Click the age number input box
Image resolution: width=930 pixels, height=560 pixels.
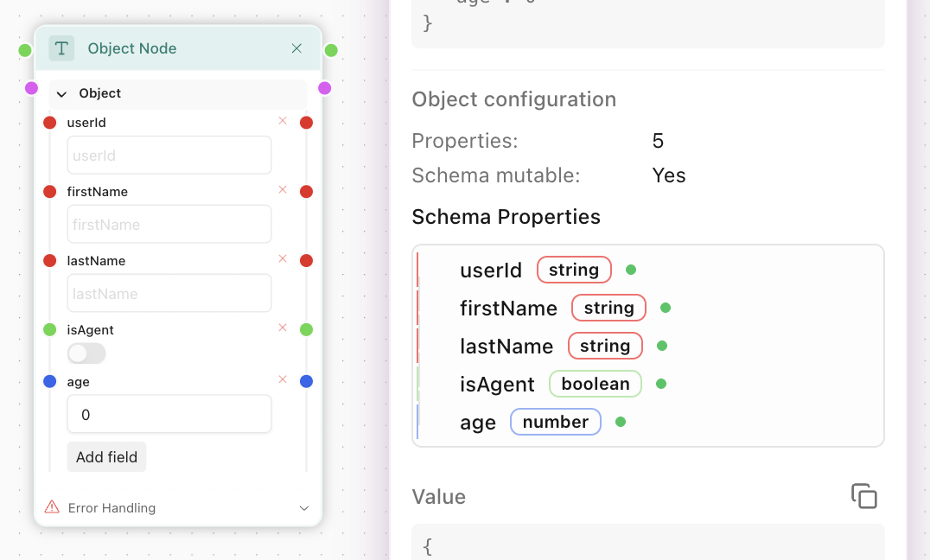[169, 415]
